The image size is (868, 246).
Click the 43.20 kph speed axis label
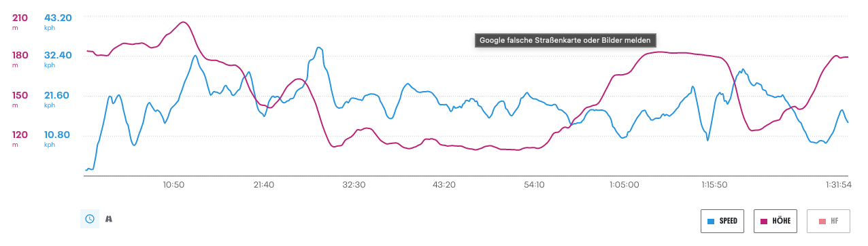pos(57,17)
